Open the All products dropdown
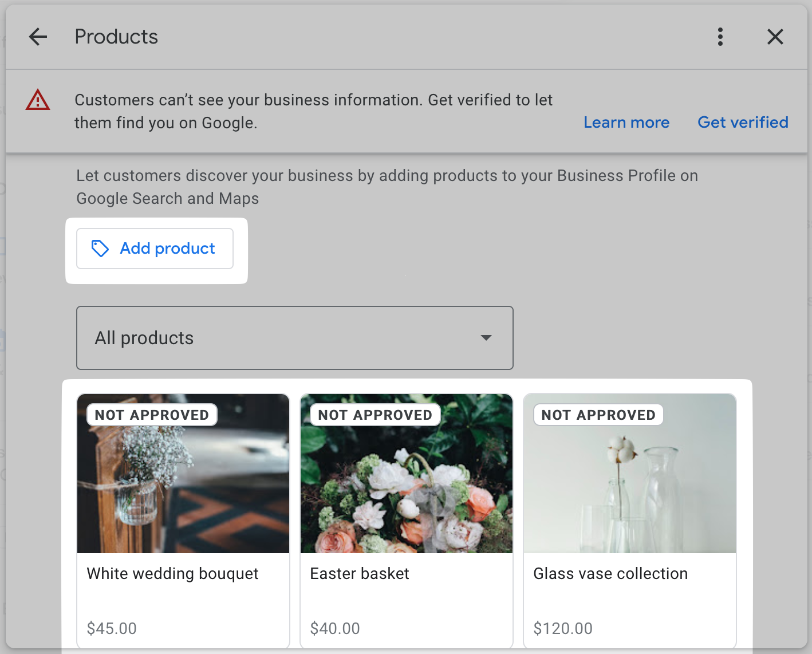Screen dimensions: 812x654 point(294,338)
